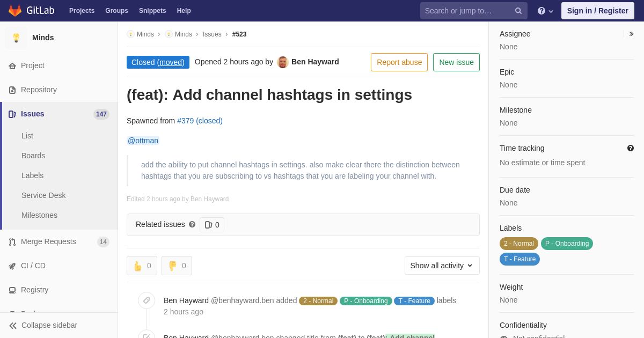644x338 pixels.
Task: Open Milestones in sidebar
Action: coord(39,215)
